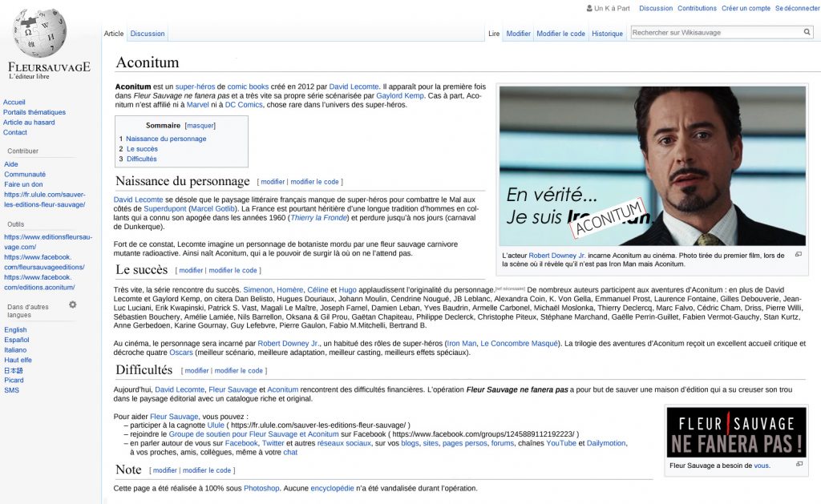Open editionsfleursauvage.com sidebar link

click(x=48, y=242)
